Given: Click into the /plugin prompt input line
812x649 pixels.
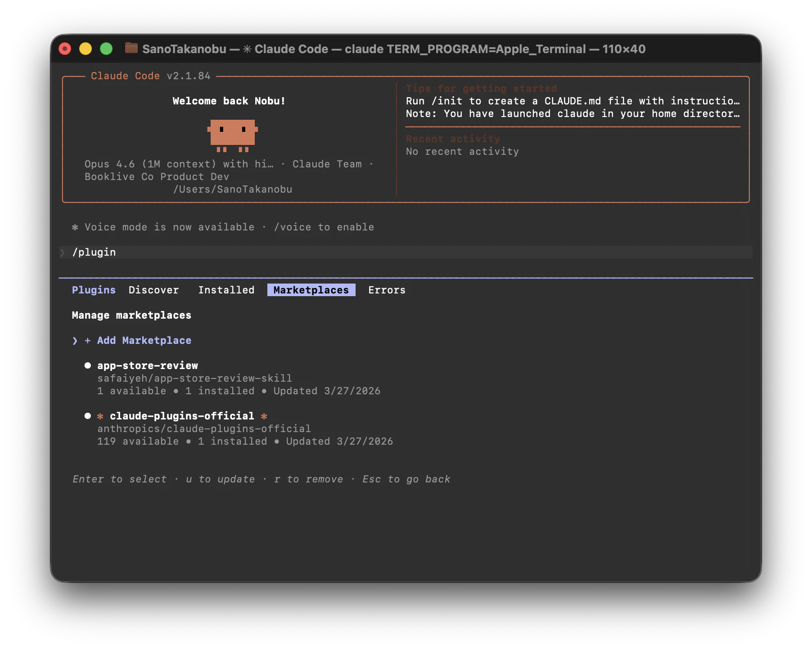Looking at the screenshot, I should (406, 252).
